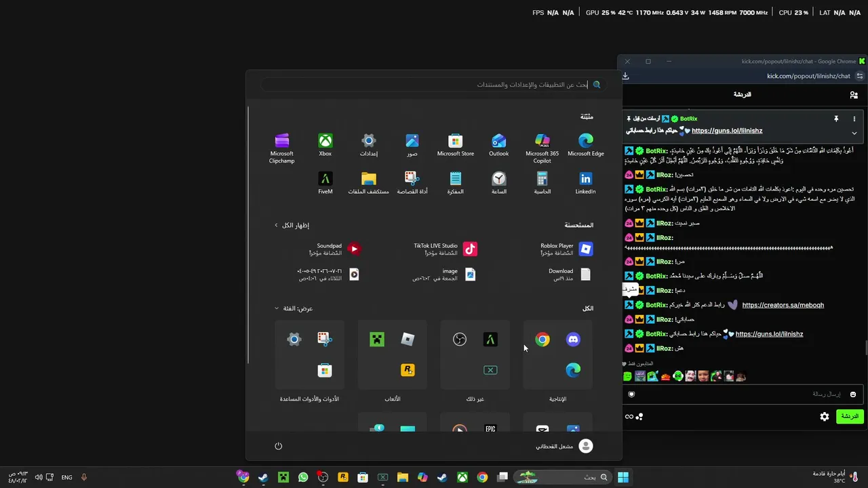The image size is (868, 488).
Task: Launch Microsoft 365 Copilot pinned app
Action: coord(542,148)
